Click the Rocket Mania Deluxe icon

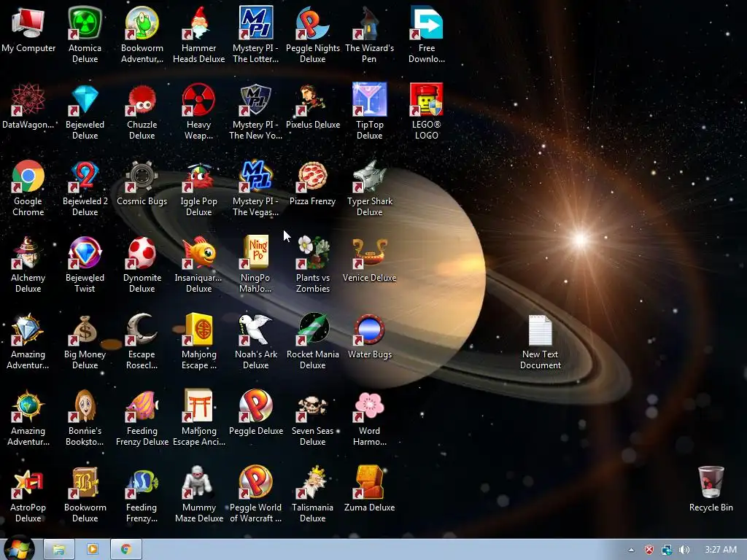312,330
